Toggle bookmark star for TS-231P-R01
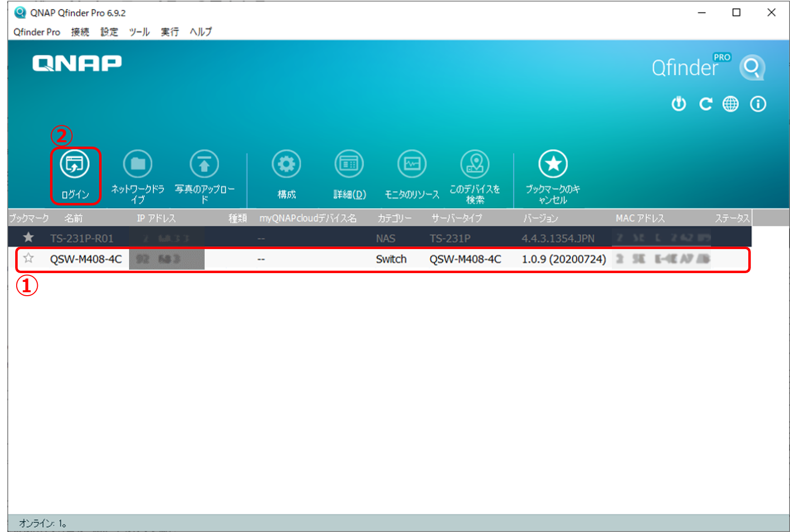This screenshot has height=532, width=790. point(28,238)
